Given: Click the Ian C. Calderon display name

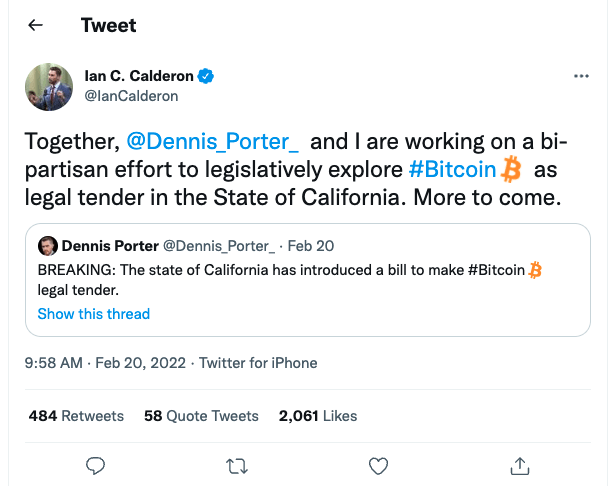Looking at the screenshot, I should (x=140, y=76).
